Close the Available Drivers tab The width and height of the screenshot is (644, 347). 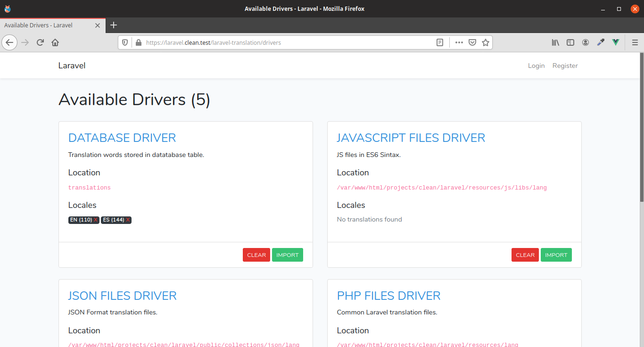pos(98,25)
